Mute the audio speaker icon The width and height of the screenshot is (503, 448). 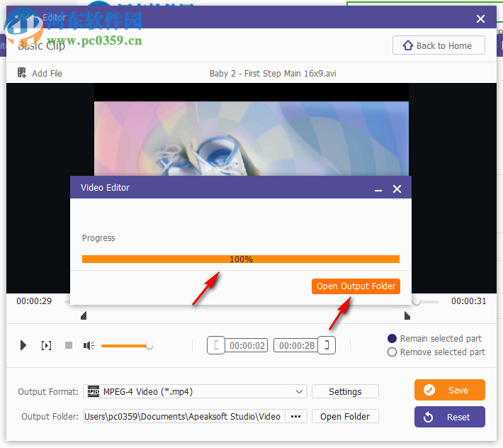89,346
